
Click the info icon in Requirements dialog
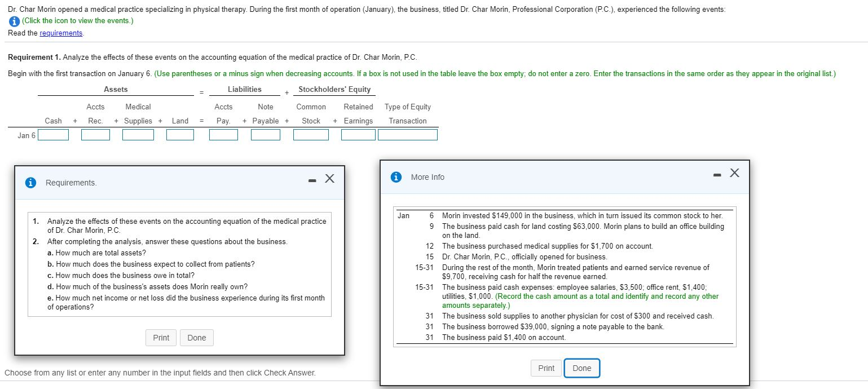(x=30, y=183)
